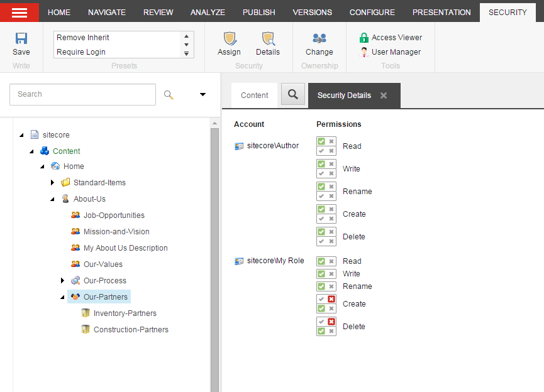The height and width of the screenshot is (392, 544).
Task: Click the Save floppy disk icon
Action: click(21, 38)
